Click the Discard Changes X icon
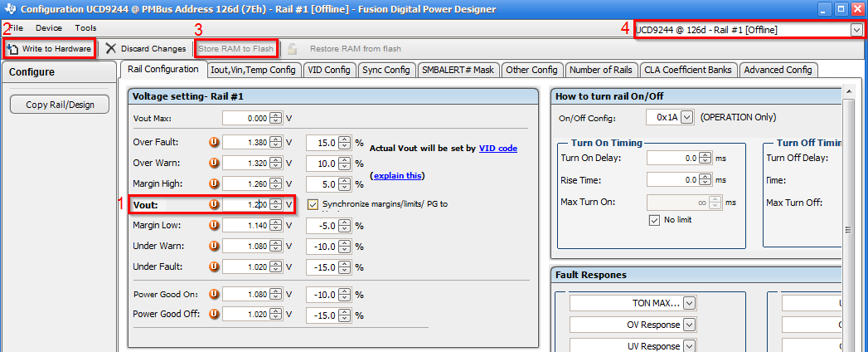This screenshot has height=352, width=868. coord(111,49)
